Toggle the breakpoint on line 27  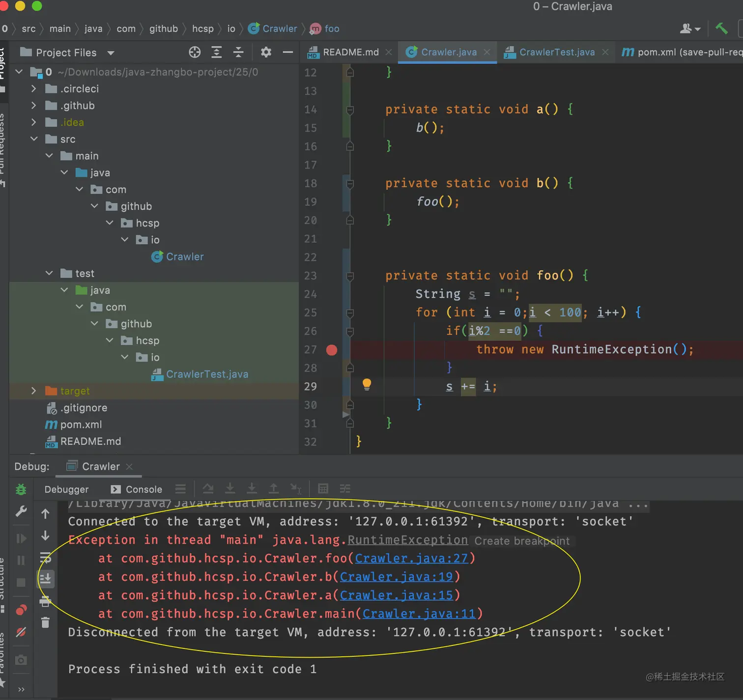(332, 350)
